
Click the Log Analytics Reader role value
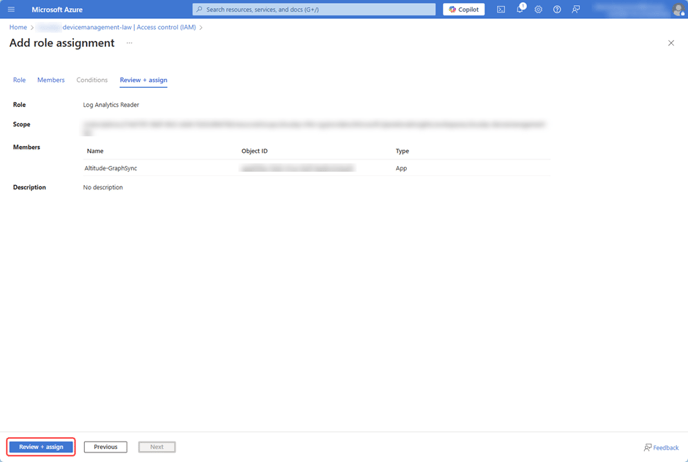pos(111,105)
